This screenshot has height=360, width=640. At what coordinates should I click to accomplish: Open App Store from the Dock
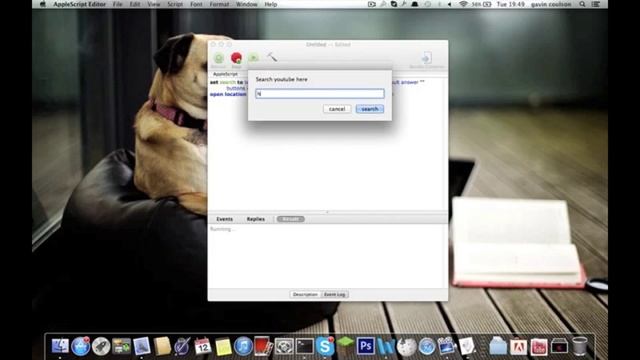[x=80, y=347]
